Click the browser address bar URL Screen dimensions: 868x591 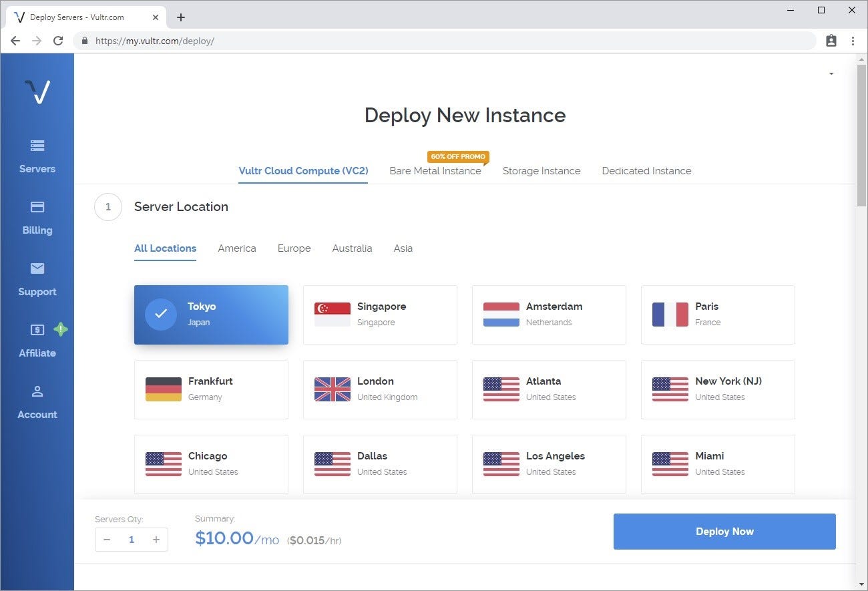coord(155,41)
